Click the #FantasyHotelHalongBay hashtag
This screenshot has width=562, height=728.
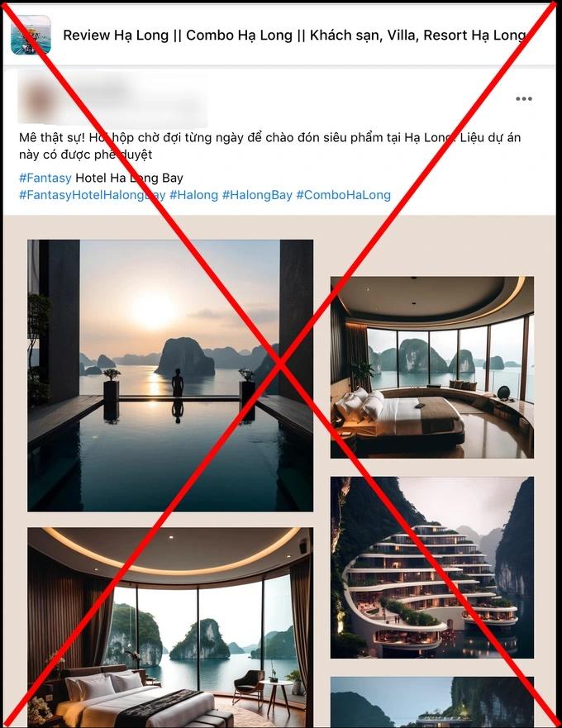[92, 195]
